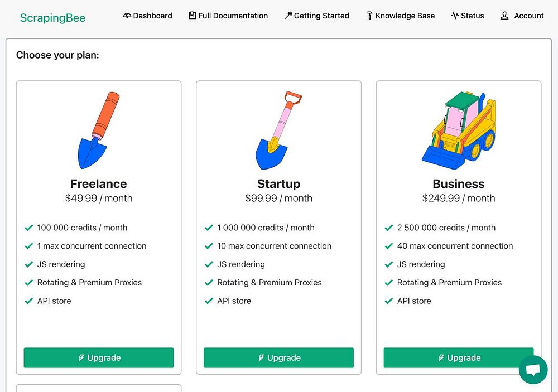The image size is (558, 392).
Task: Upgrade to the Freelance plan
Action: tap(99, 358)
